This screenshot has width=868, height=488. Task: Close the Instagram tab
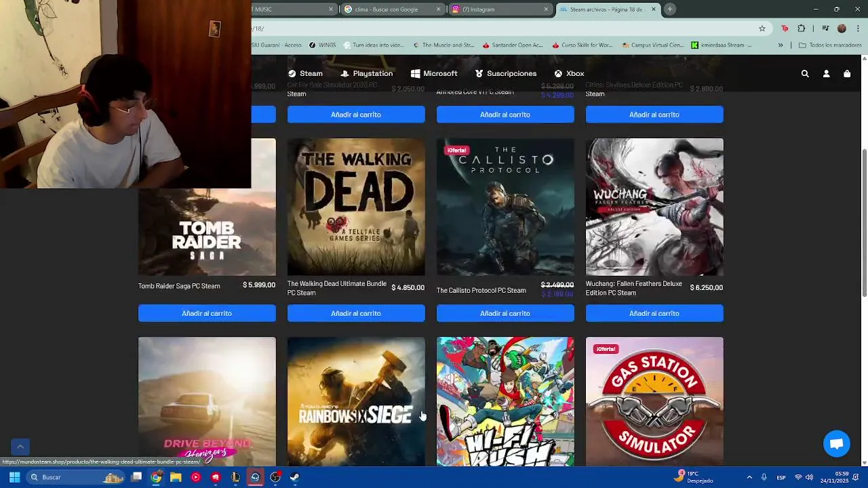546,9
